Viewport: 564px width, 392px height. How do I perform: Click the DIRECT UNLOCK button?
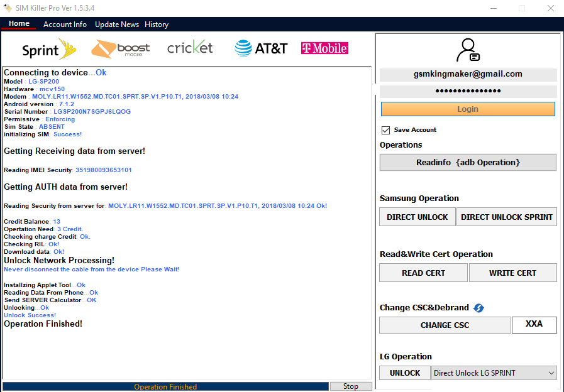pyautogui.click(x=417, y=217)
